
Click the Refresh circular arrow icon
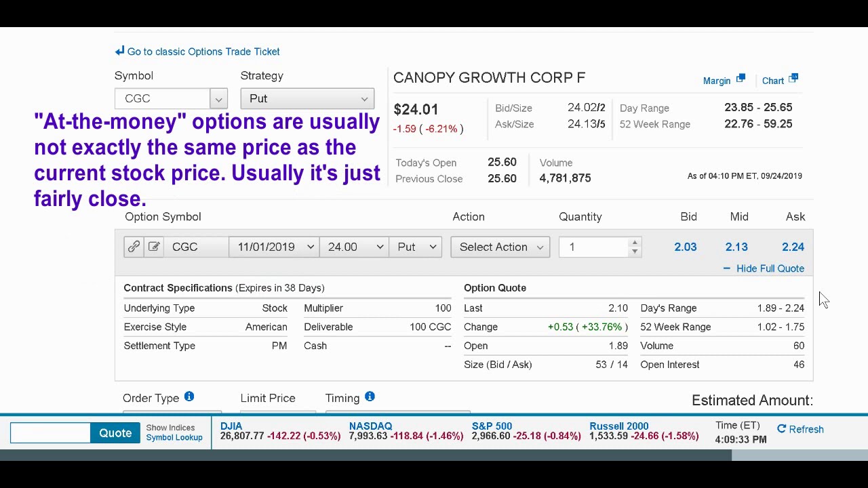tap(781, 428)
